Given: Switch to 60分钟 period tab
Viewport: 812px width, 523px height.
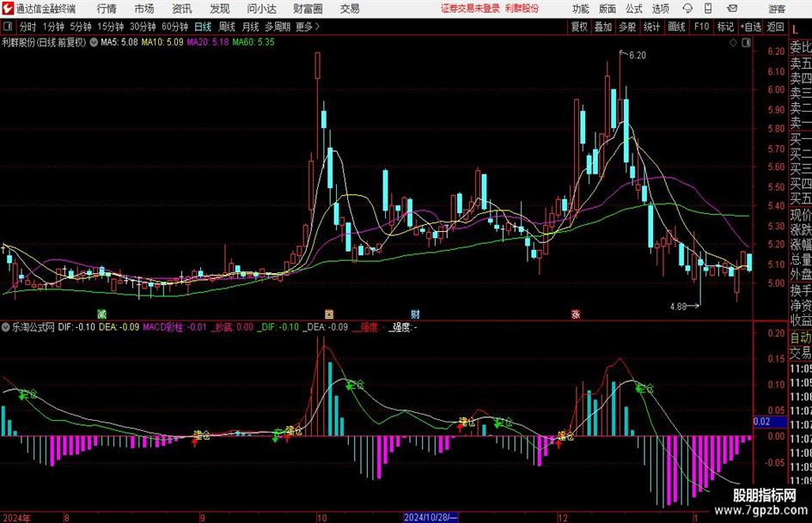Looking at the screenshot, I should tap(174, 27).
